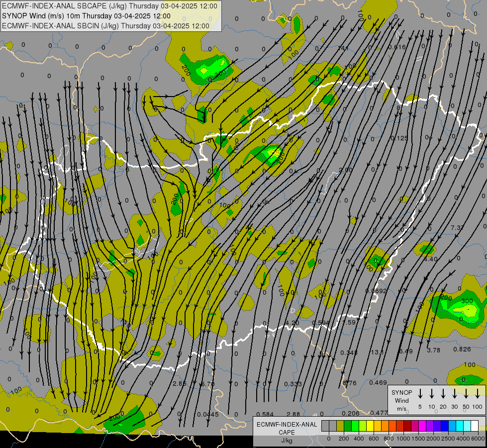The width and height of the screenshot is (487, 448).
Task: Click the 800 tick label on CAPE scale
Action: pyautogui.click(x=389, y=439)
